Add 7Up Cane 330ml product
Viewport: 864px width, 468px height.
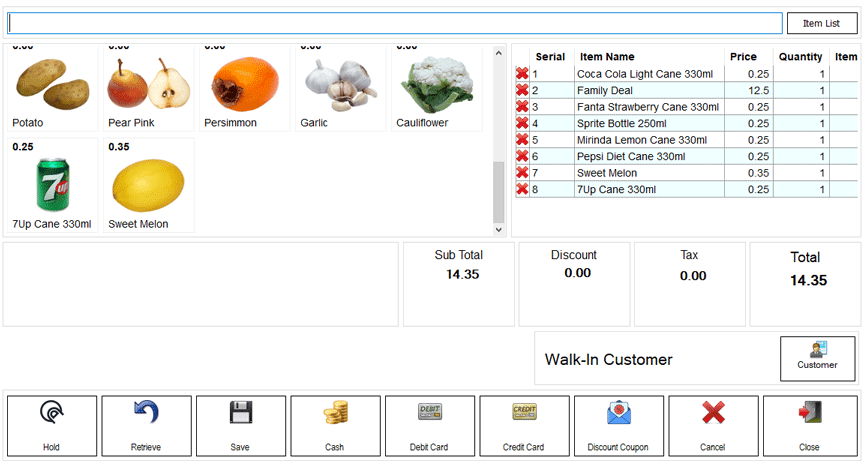(52, 186)
